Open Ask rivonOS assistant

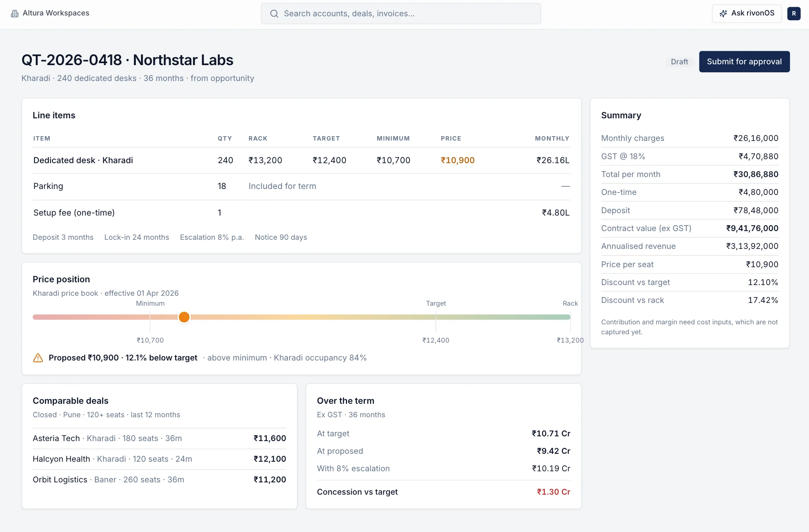(747, 13)
